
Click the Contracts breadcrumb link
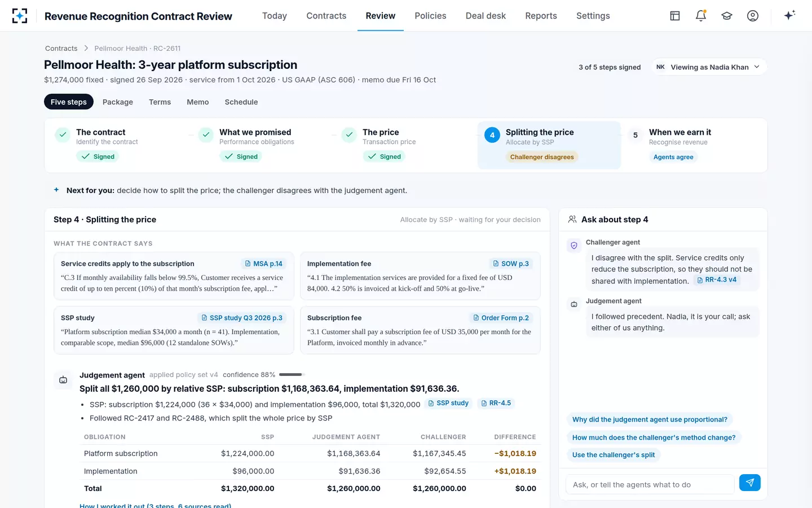tap(61, 49)
